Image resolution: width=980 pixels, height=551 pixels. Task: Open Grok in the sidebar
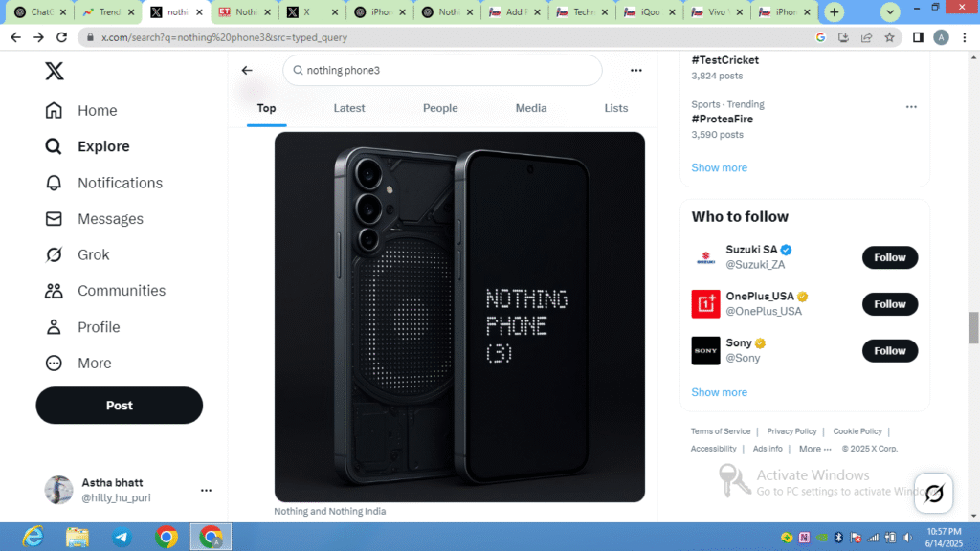pyautogui.click(x=77, y=254)
